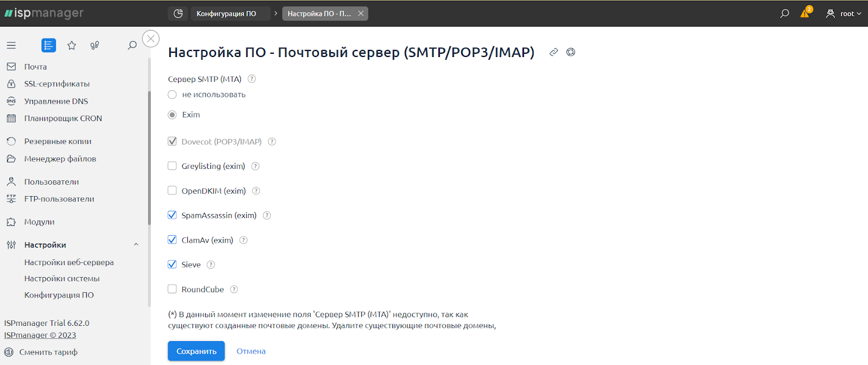Click the Отмена link

(251, 351)
